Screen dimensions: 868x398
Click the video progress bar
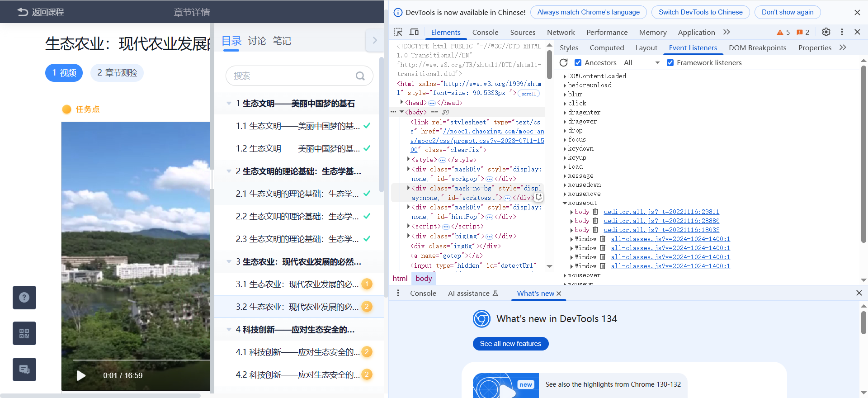141,360
